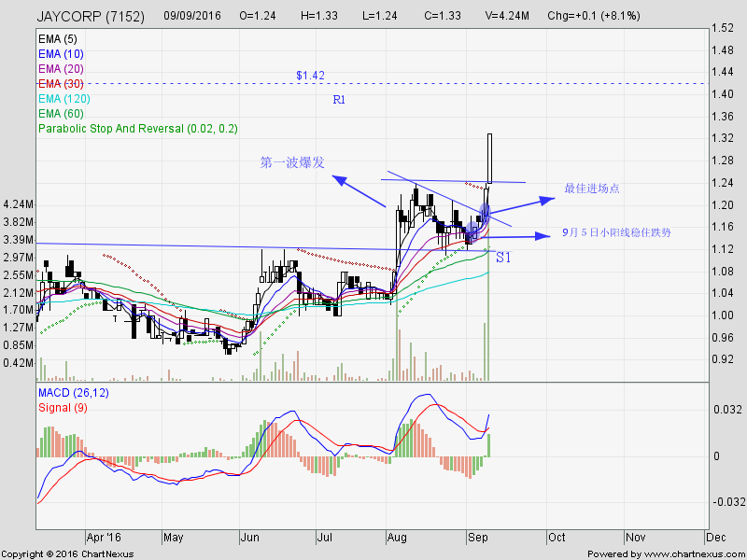747x560 pixels.
Task: Click the 1.04 price axis label
Action: [722, 293]
